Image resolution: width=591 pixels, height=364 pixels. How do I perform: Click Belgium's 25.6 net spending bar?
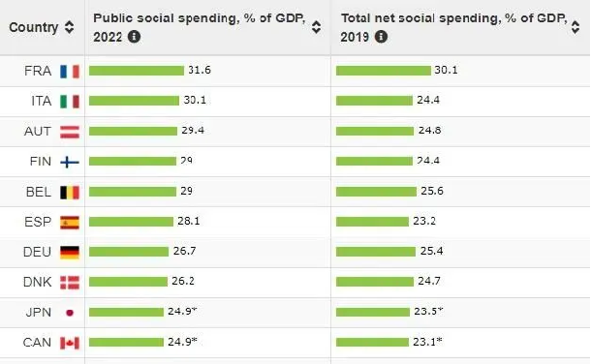(376, 192)
